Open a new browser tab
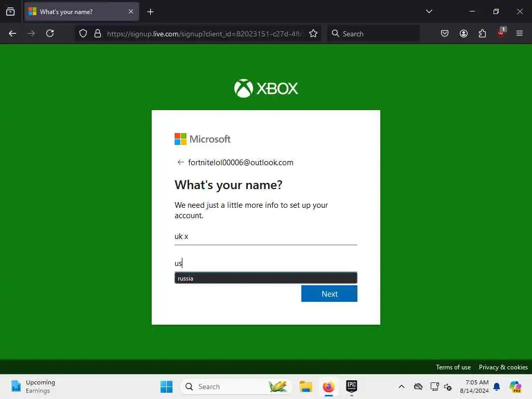Viewport: 532px width, 399px height. tap(150, 12)
